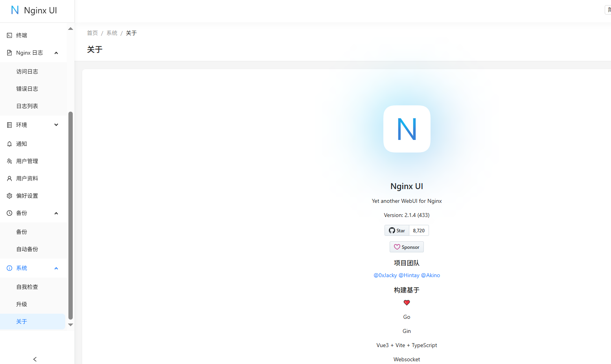Click the sidebar scrollbar down arrow

tap(71, 325)
